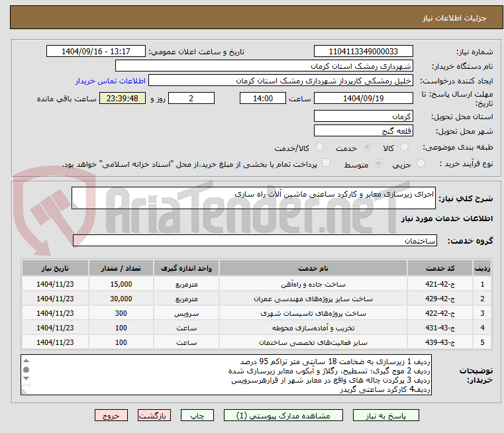Click the deadline date 1404/09/19 field
Screen dimensions: 504x433
click(x=363, y=98)
